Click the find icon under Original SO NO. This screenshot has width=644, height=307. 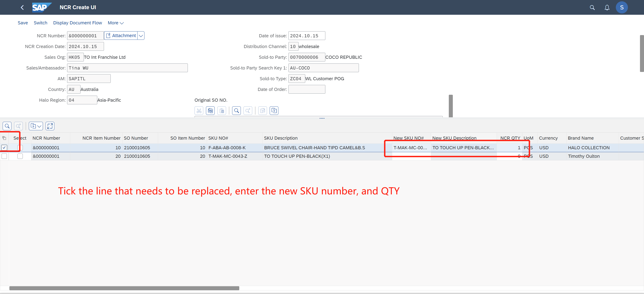click(x=236, y=110)
